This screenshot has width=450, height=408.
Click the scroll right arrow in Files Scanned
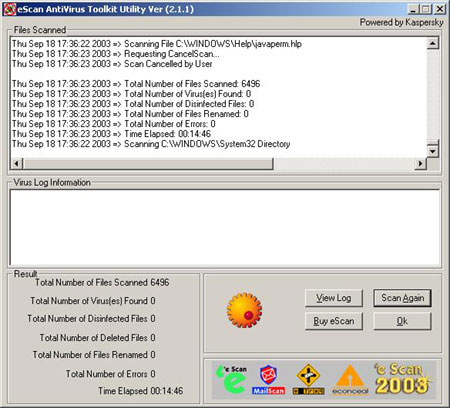pyautogui.click(x=421, y=163)
